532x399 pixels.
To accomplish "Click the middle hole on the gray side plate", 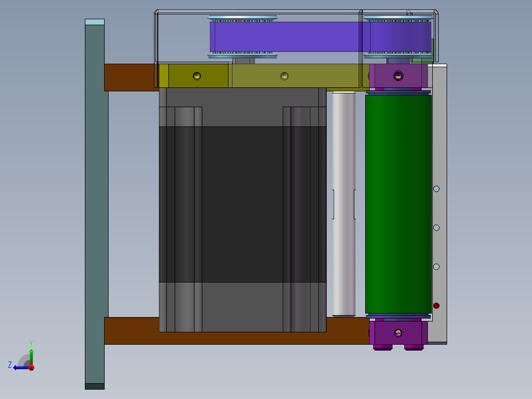I will (436, 228).
